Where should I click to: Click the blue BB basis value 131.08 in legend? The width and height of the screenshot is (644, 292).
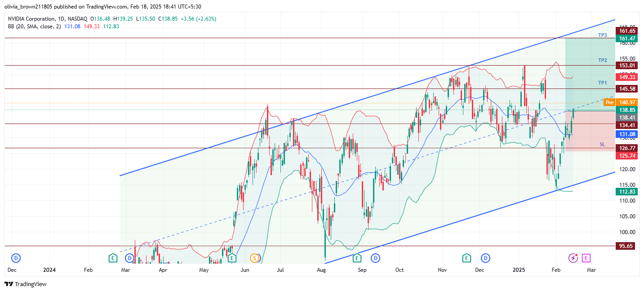[72, 27]
